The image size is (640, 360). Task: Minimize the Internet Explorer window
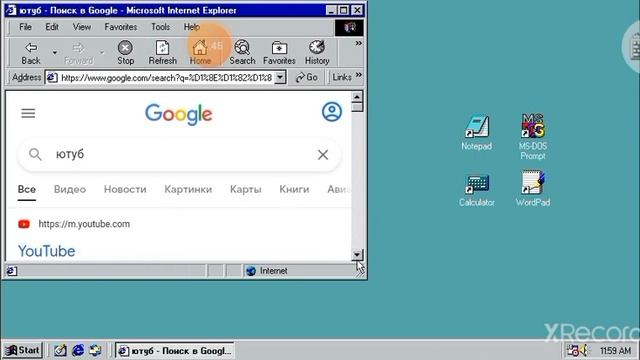pos(331,10)
